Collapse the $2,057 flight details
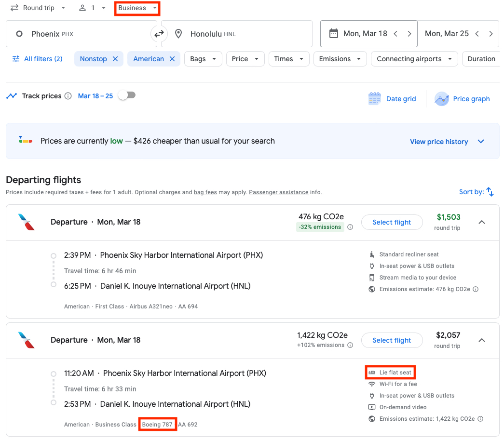The height and width of the screenshot is (440, 504). [481, 340]
